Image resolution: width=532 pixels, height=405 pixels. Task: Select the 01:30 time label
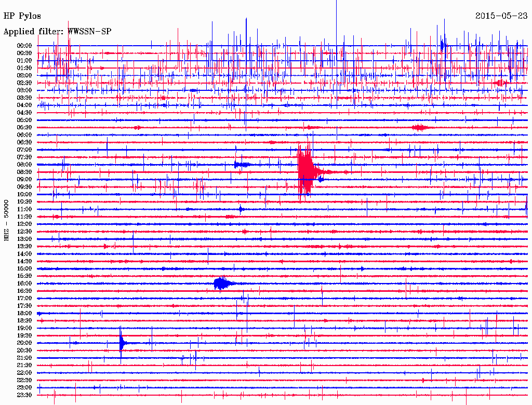(24, 68)
